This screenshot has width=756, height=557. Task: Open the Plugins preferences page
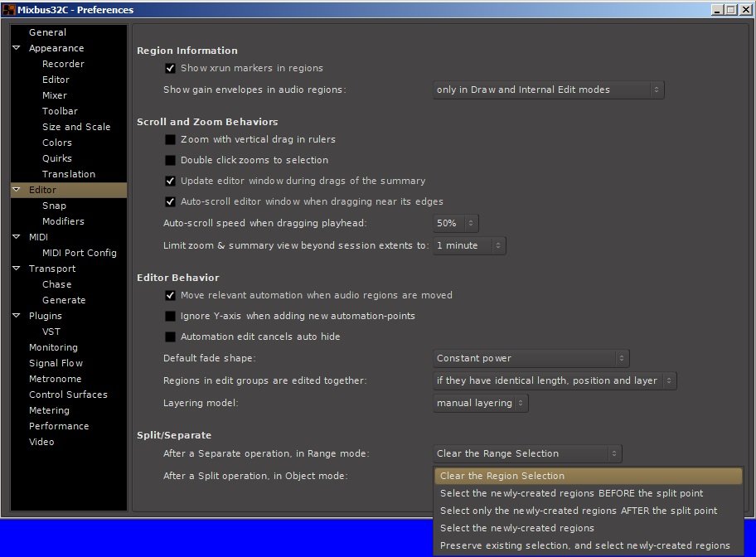click(x=46, y=316)
